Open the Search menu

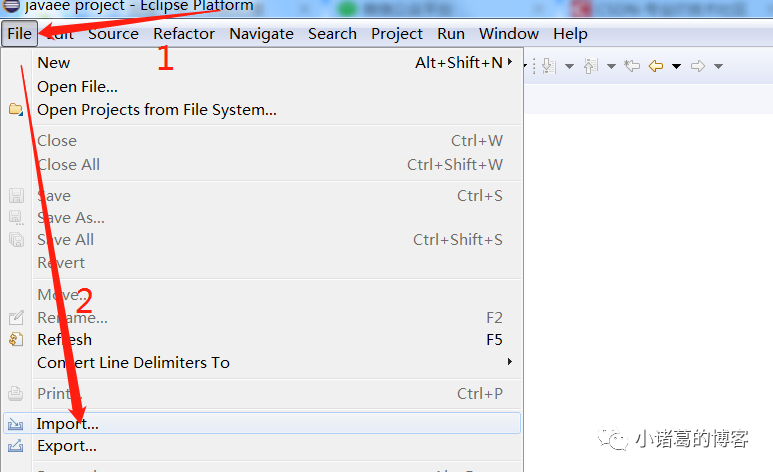pos(332,34)
